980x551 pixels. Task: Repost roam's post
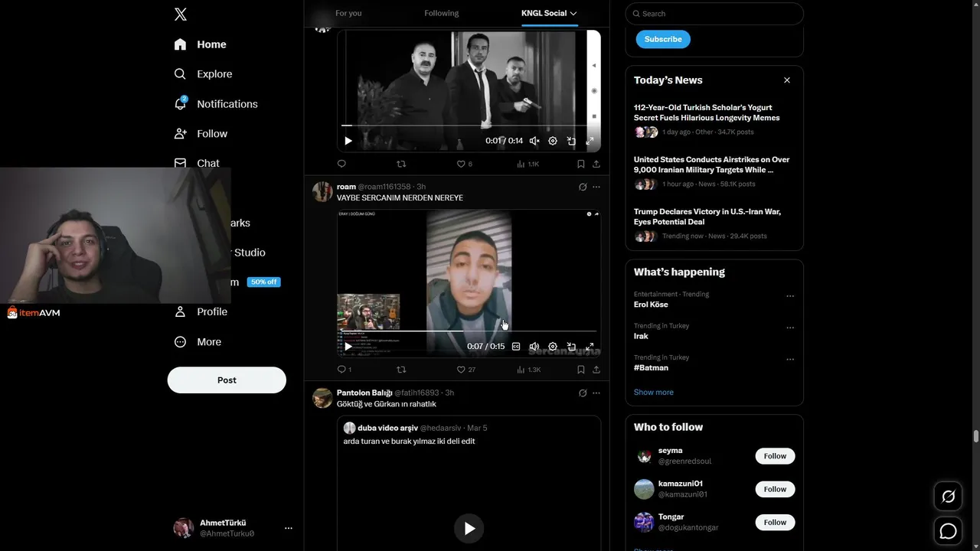click(401, 370)
